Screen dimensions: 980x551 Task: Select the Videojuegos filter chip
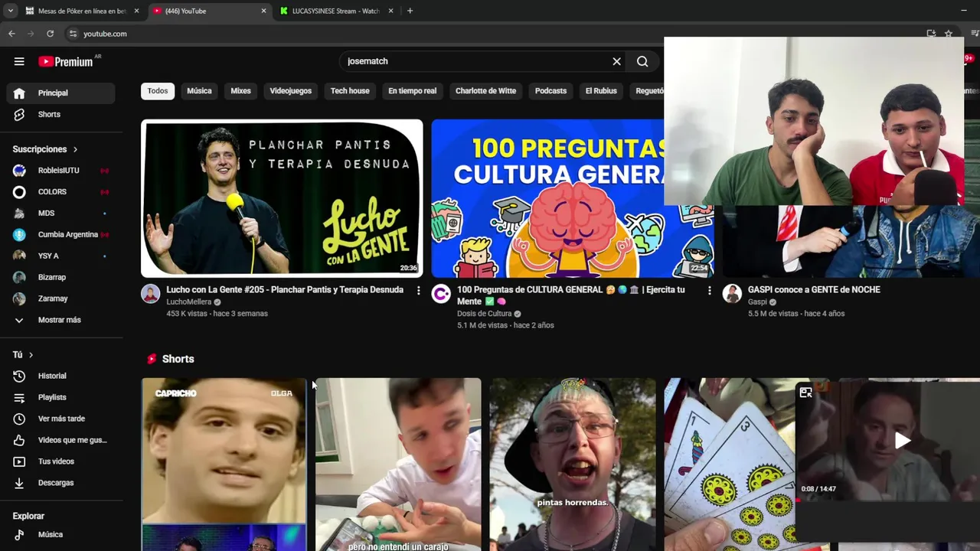[x=291, y=91]
